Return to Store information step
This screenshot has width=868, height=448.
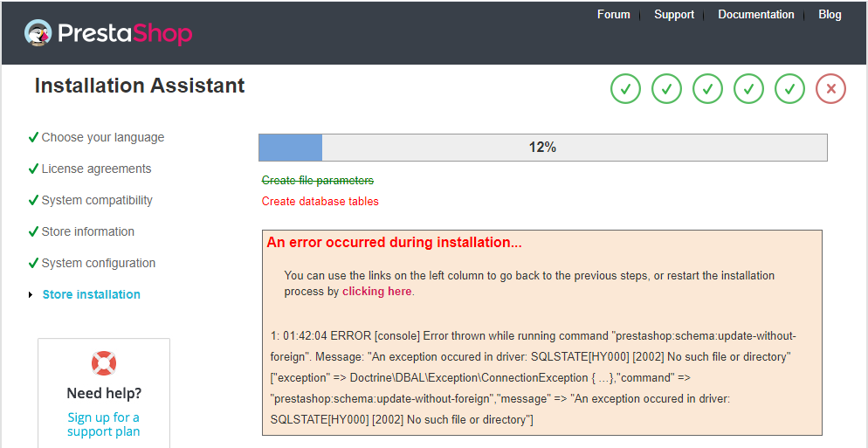coord(88,231)
